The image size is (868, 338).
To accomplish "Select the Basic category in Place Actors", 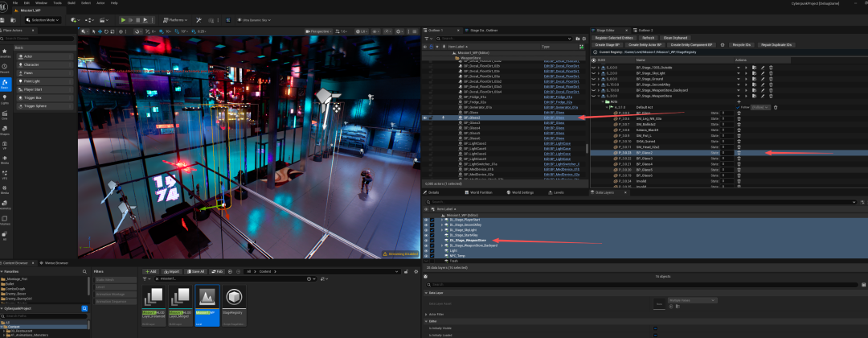I will pyautogui.click(x=5, y=83).
